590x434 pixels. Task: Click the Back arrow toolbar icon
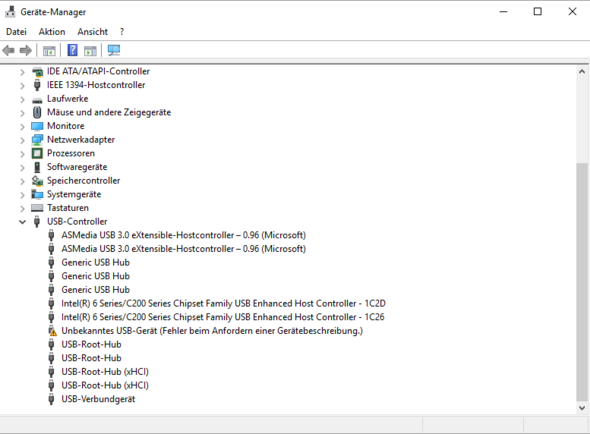8,50
